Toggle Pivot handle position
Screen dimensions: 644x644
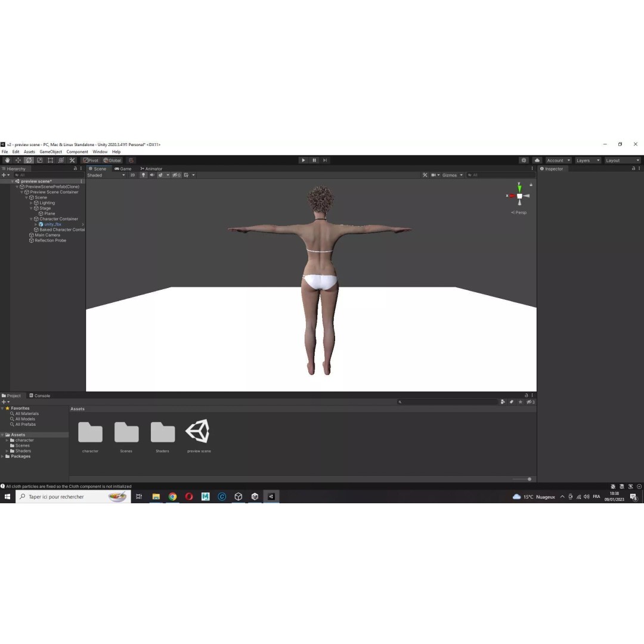(91, 160)
